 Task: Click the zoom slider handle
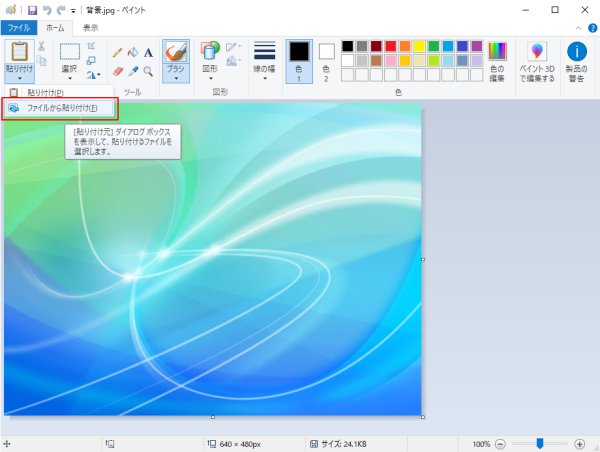(x=540, y=444)
